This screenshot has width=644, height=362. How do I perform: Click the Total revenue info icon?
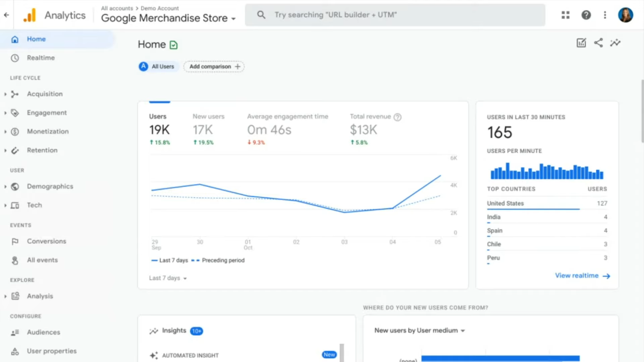click(397, 117)
